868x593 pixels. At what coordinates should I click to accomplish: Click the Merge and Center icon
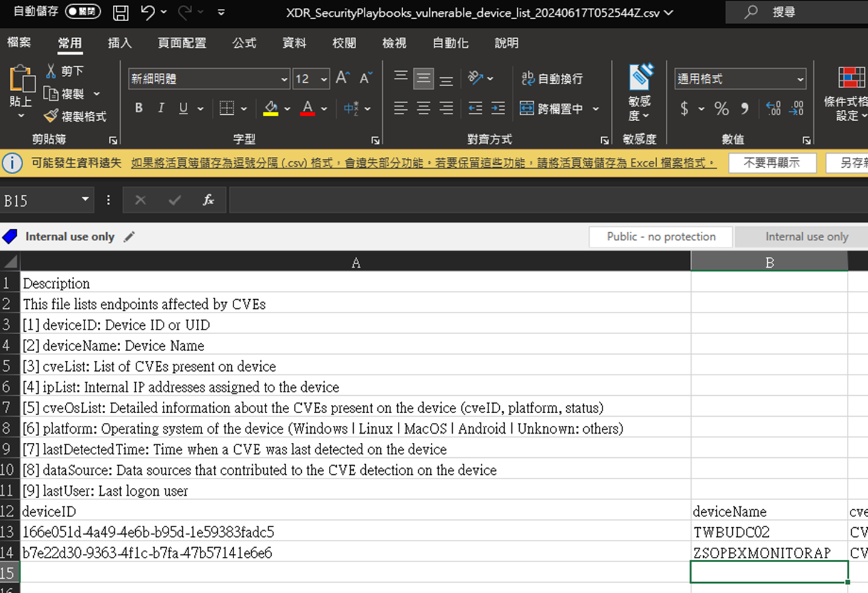(527, 109)
